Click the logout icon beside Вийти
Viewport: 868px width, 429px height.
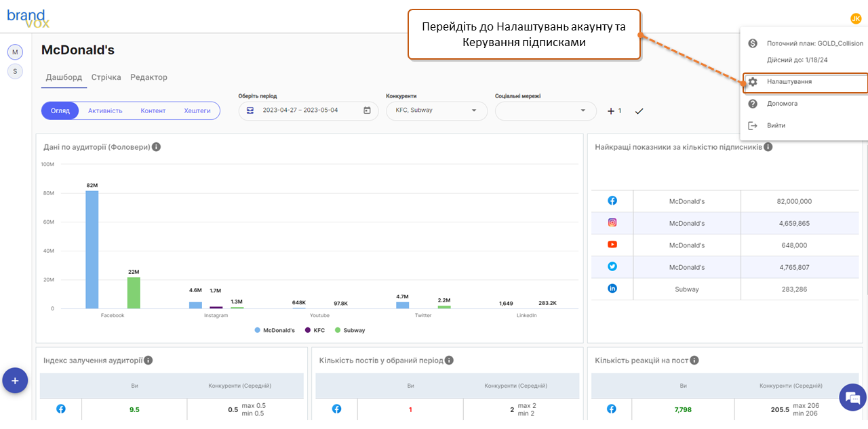753,125
